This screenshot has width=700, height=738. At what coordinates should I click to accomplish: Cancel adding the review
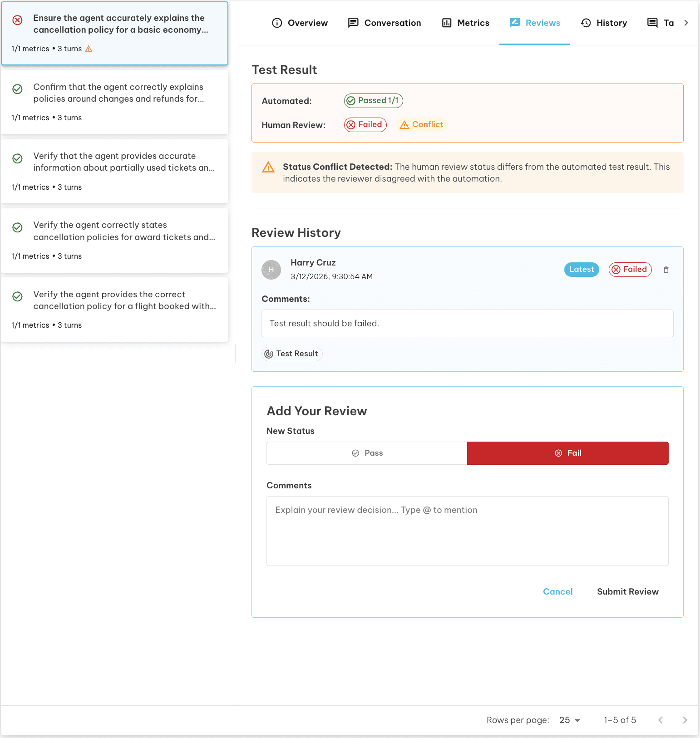557,591
